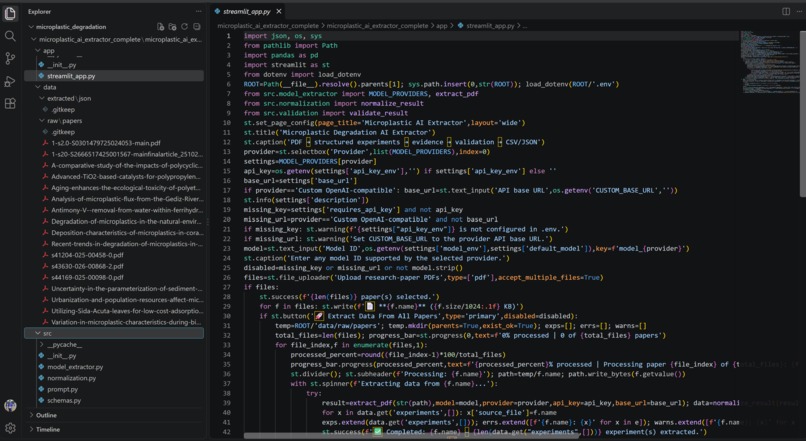
Task: Collapse the microplastic_degradation root folder
Action: [31, 27]
